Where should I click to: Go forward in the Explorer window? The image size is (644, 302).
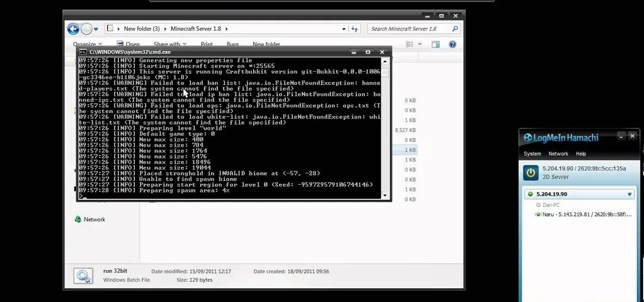(x=87, y=29)
